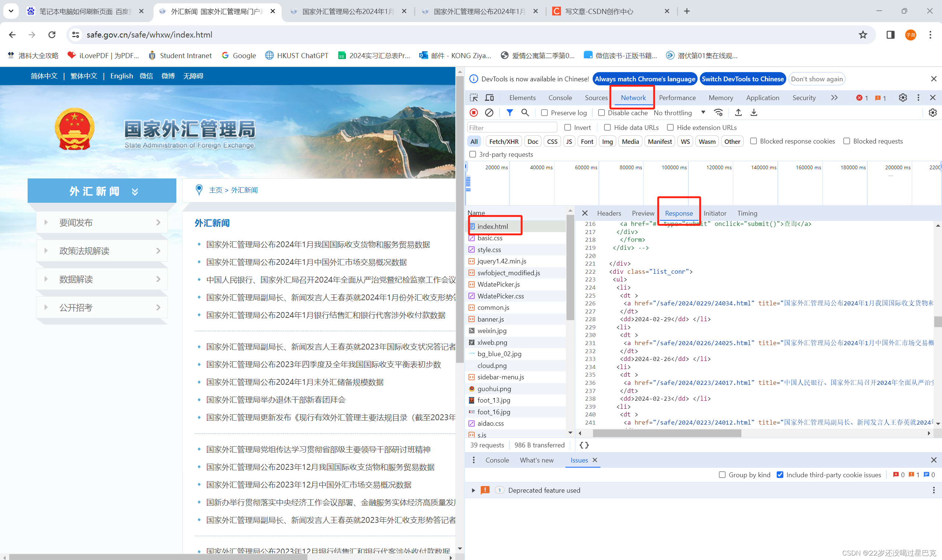Image resolution: width=942 pixels, height=560 pixels.
Task: Toggle the device emulation toolbar
Action: coord(489,98)
